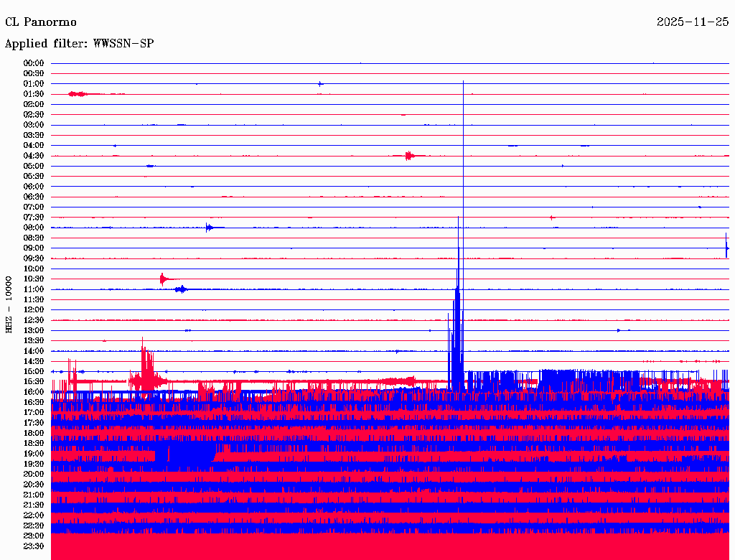
Task: Select the 04:30 time row label
Action: (34, 155)
